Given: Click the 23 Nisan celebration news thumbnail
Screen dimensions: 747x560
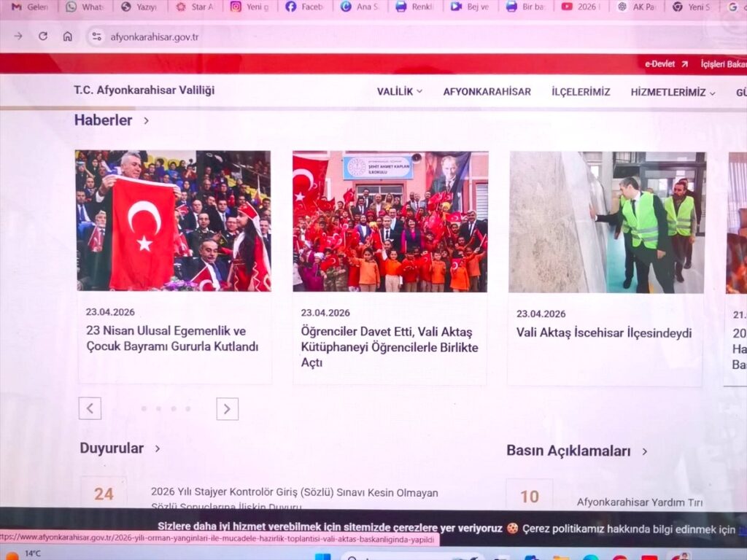Looking at the screenshot, I should (172, 221).
